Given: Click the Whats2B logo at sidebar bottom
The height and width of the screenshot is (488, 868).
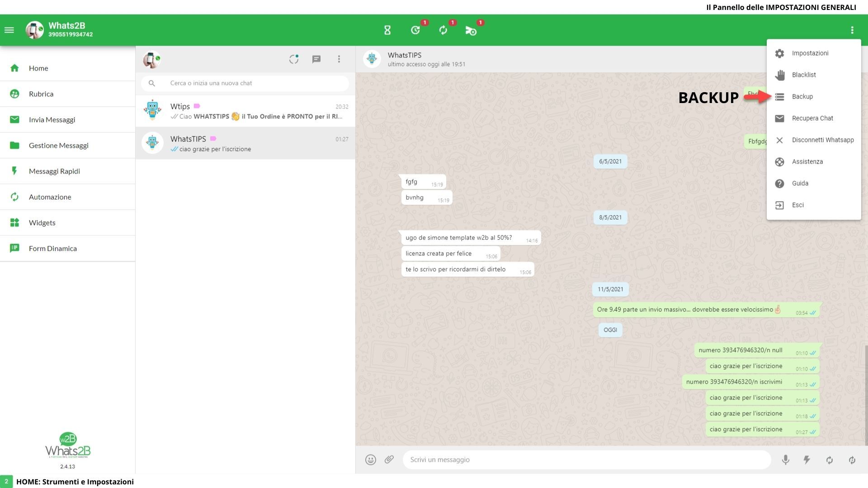Looking at the screenshot, I should (x=68, y=446).
